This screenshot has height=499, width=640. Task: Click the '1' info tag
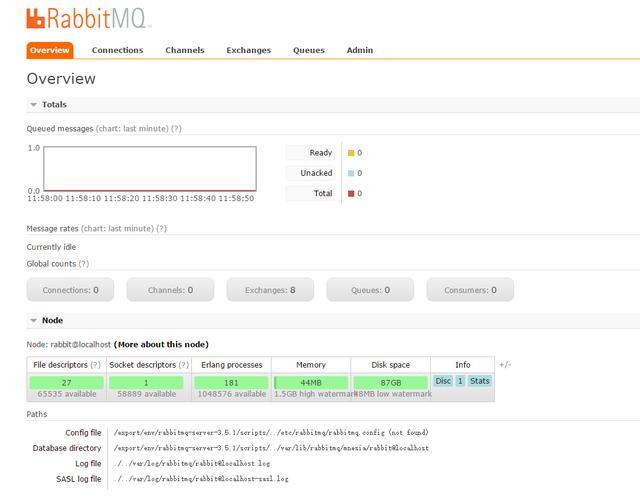coord(460,381)
